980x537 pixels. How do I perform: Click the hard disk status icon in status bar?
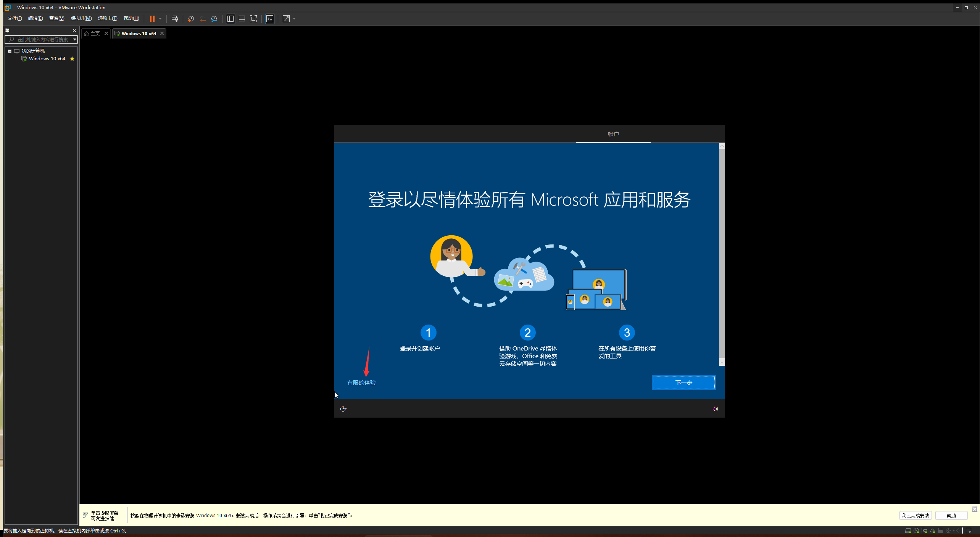[908, 531]
